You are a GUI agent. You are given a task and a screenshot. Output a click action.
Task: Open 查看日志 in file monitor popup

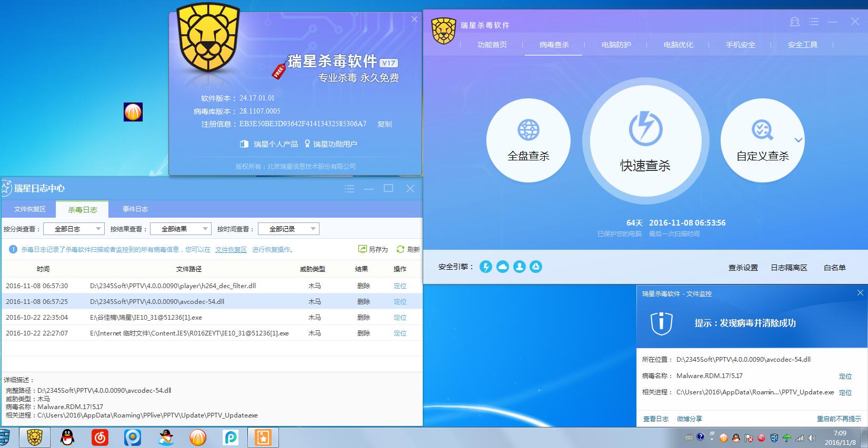click(656, 419)
